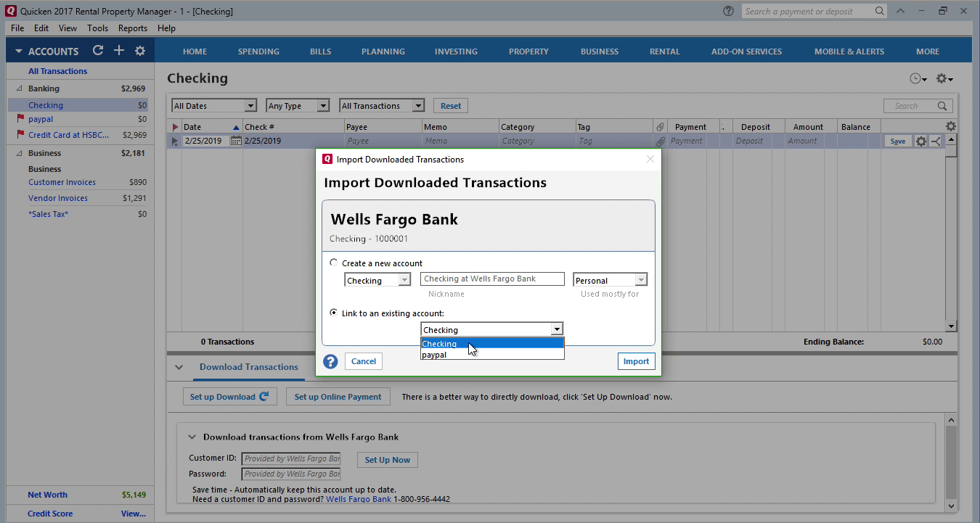Collapse the Accounts bar triangle
The image size is (980, 523).
[18, 52]
